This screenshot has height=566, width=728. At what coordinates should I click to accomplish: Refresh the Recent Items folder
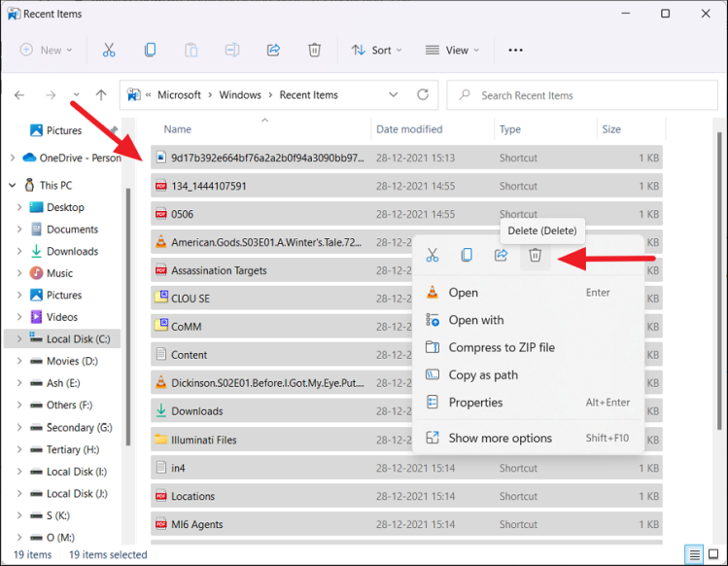[x=423, y=95]
